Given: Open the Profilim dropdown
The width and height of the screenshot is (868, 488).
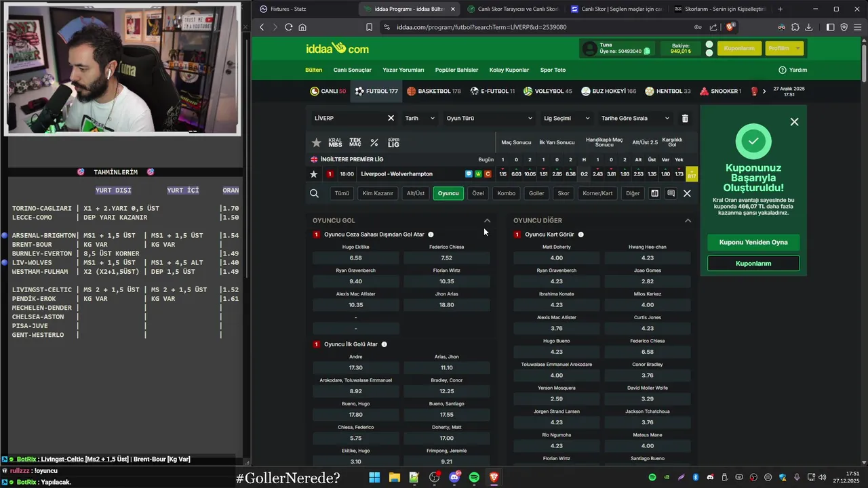Looking at the screenshot, I should pyautogui.click(x=785, y=48).
